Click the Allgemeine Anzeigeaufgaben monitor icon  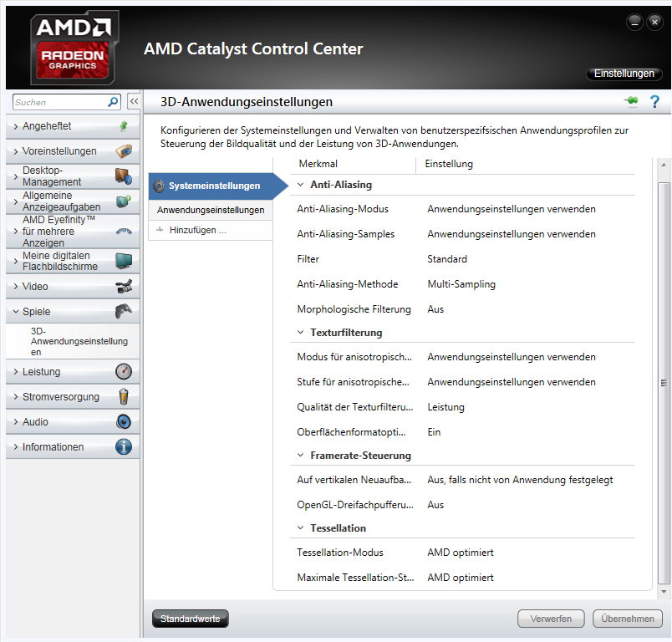point(124,201)
